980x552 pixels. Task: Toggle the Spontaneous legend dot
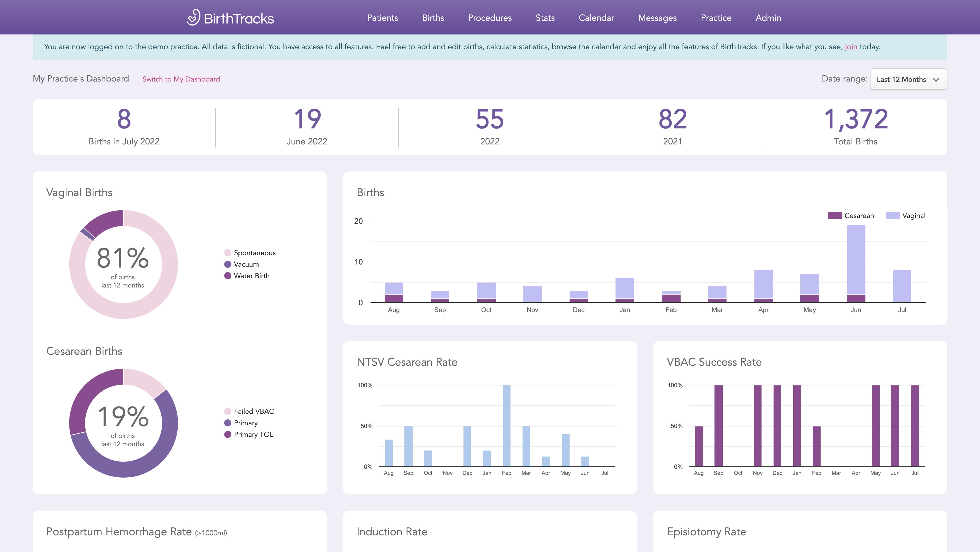[227, 253]
